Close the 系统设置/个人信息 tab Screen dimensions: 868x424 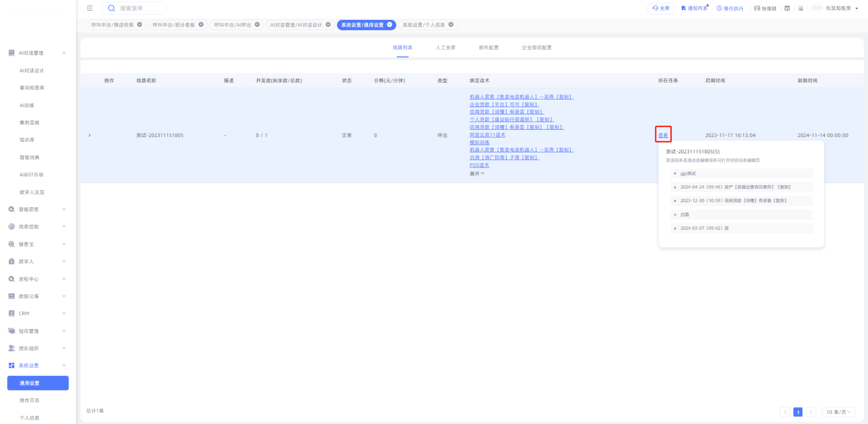click(451, 25)
